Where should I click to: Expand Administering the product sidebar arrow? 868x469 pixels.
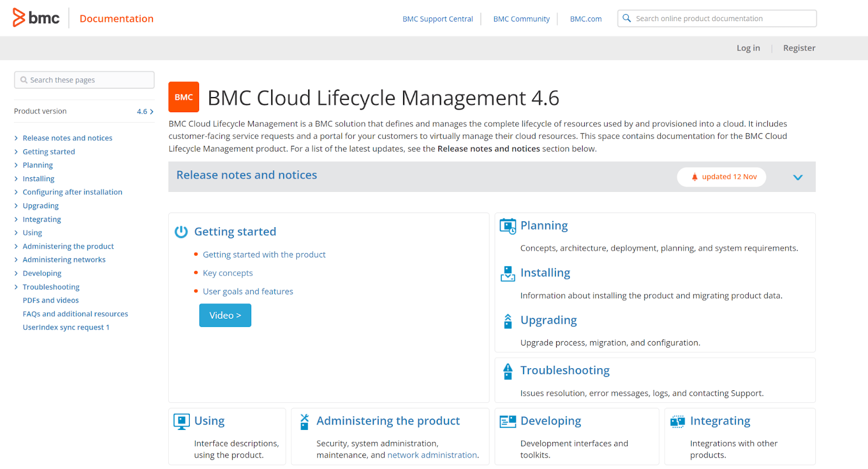pyautogui.click(x=16, y=246)
